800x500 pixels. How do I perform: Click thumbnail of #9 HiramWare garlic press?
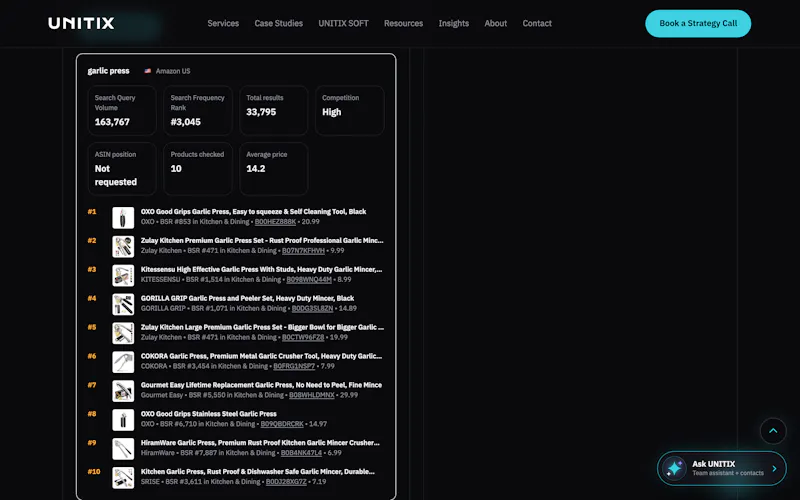click(x=123, y=449)
